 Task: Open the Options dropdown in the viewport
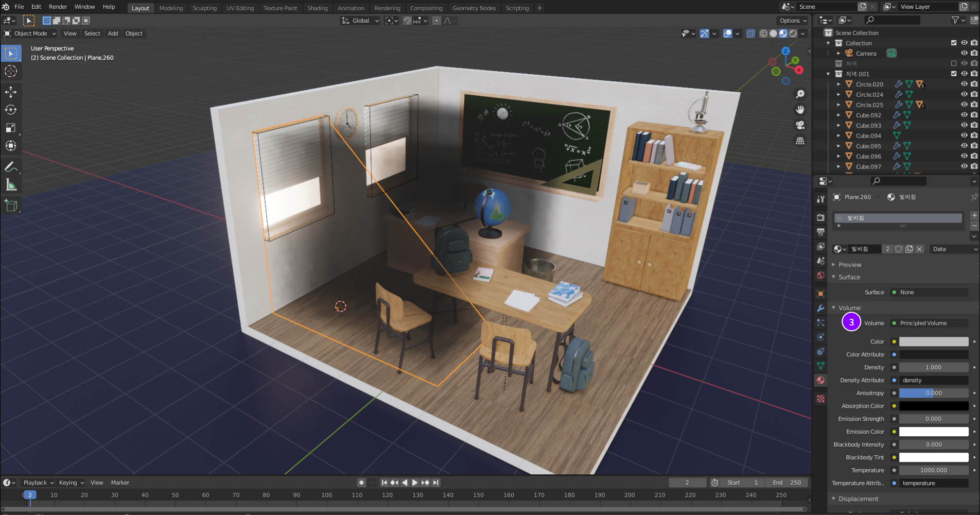793,21
